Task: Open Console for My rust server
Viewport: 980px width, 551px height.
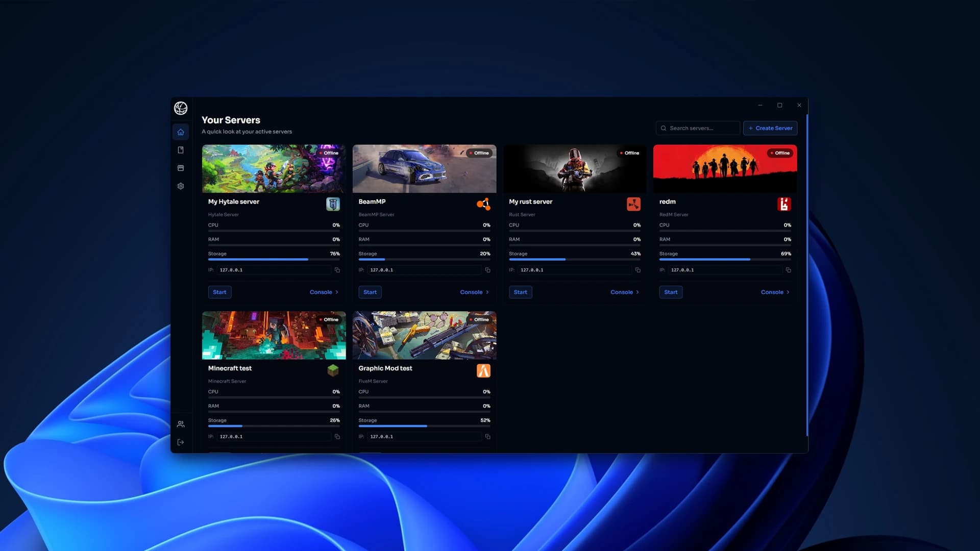Action: click(625, 292)
